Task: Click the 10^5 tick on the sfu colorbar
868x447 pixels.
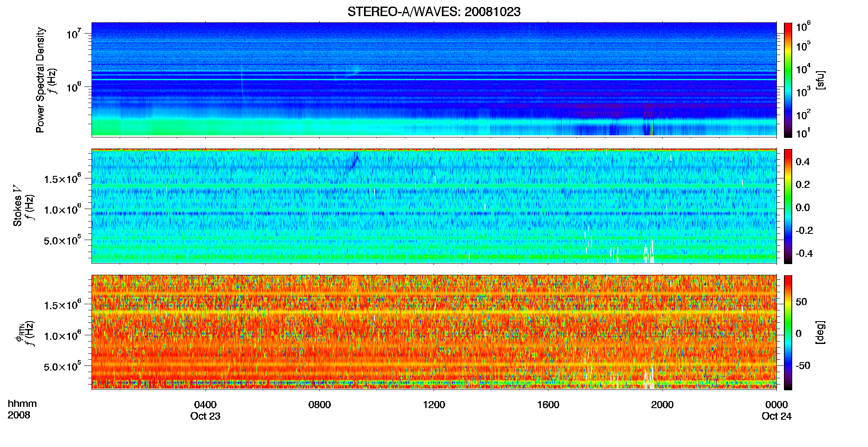Action: point(803,45)
